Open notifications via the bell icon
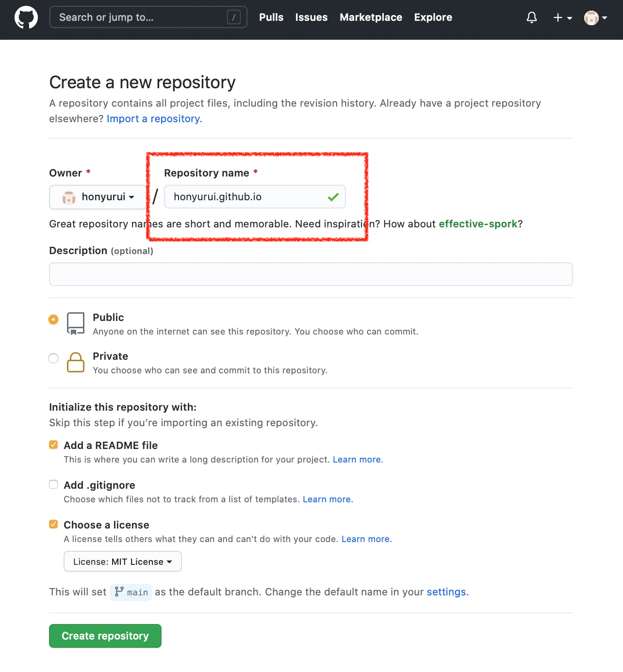This screenshot has height=672, width=623. 532,17
